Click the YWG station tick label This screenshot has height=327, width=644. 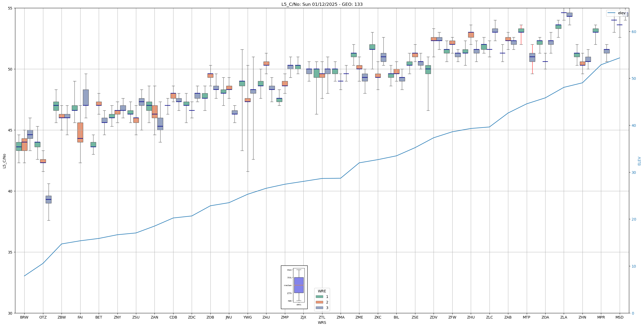pos(247,317)
